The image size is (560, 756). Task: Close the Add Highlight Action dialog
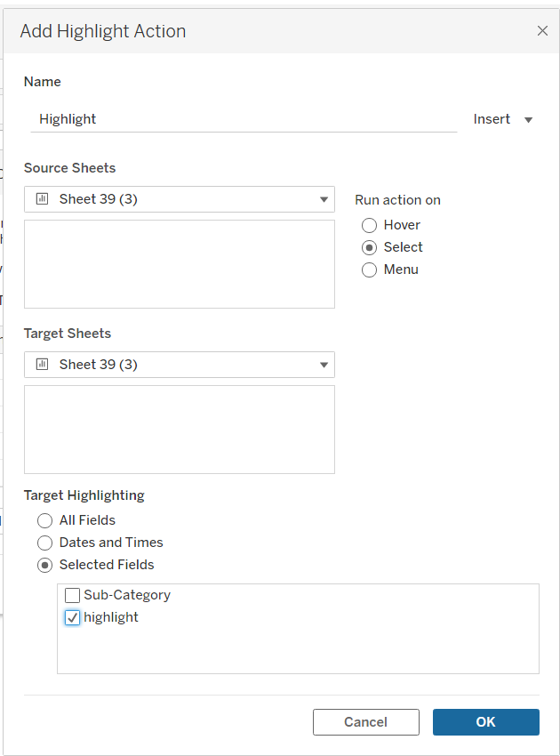tap(542, 31)
